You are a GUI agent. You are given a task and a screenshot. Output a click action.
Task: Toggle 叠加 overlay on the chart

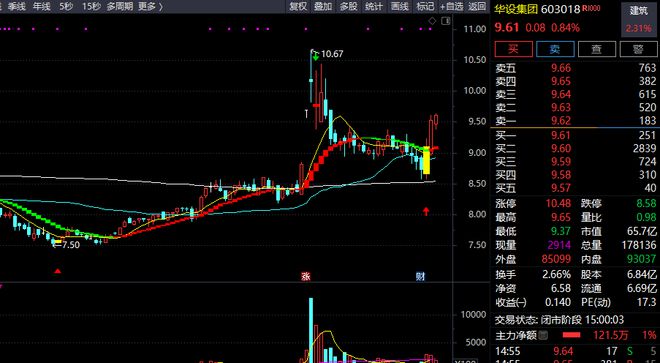[323, 6]
